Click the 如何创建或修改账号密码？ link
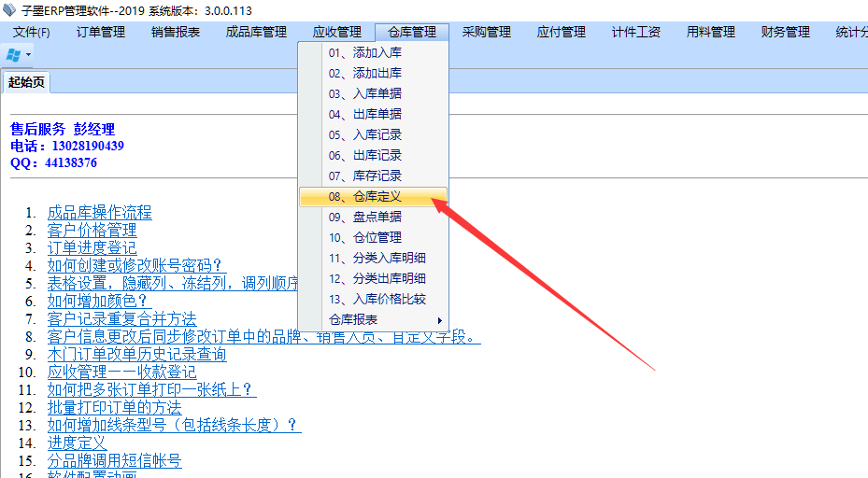 136,265
